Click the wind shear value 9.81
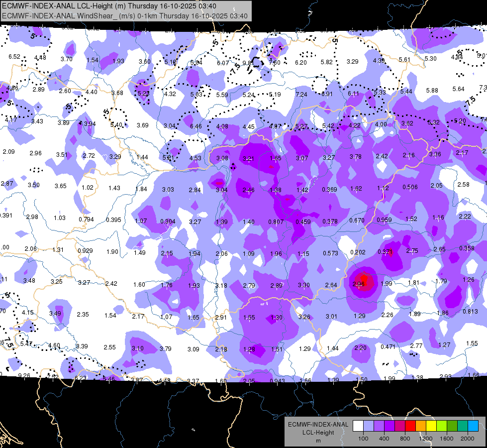The height and width of the screenshot is (448, 487). pyautogui.click(x=248, y=63)
